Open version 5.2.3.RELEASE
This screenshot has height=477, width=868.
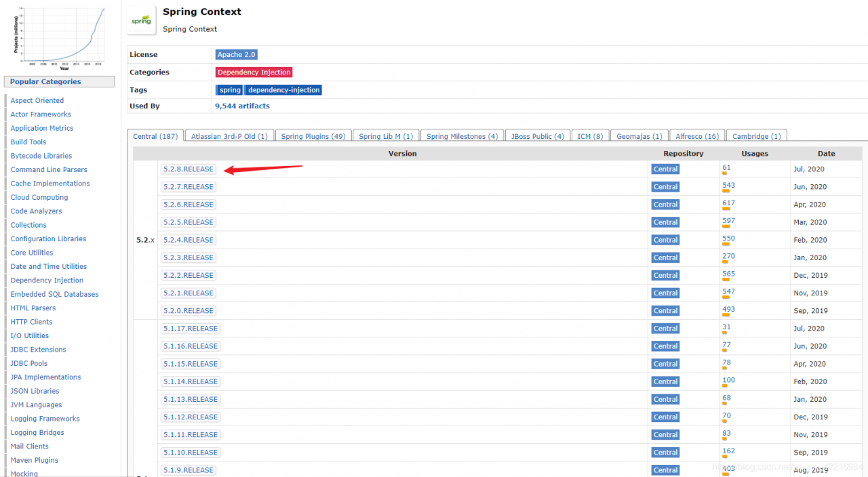pyautogui.click(x=189, y=257)
